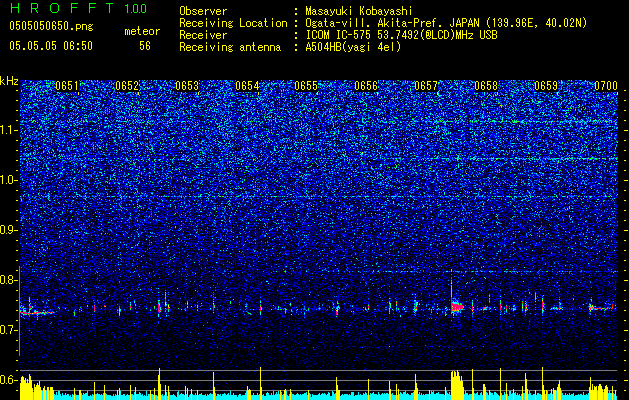Select the file name 0505050650.png
629x400 pixels.
click(x=51, y=27)
